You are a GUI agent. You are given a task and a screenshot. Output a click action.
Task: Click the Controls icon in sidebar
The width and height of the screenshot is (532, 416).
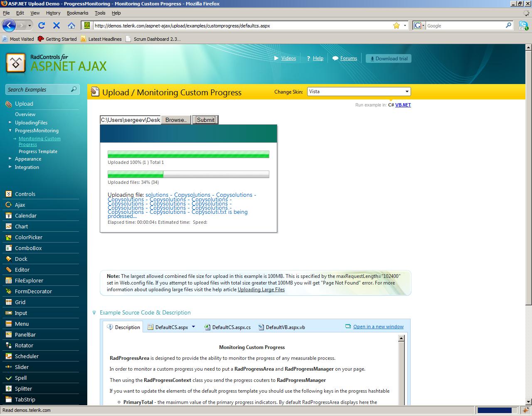(8, 194)
